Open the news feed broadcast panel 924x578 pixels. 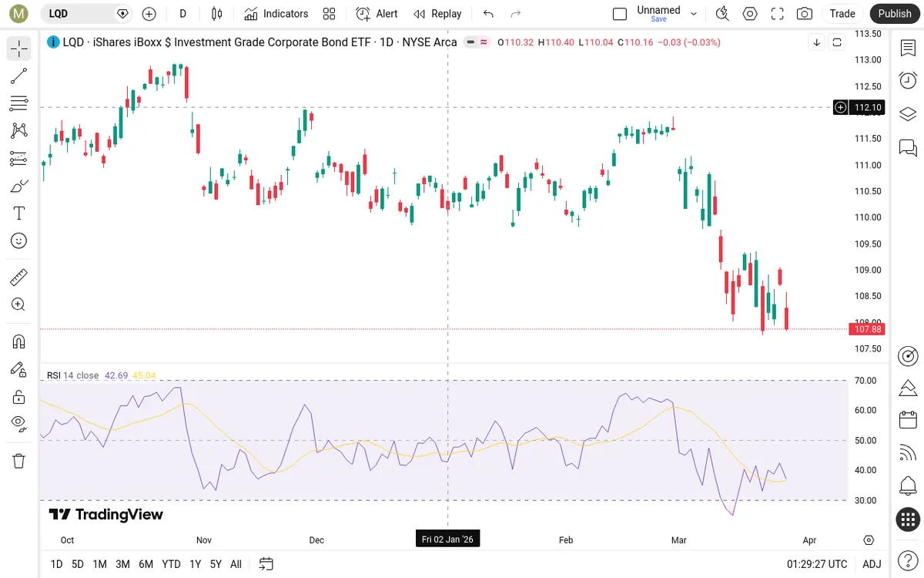pos(908,453)
